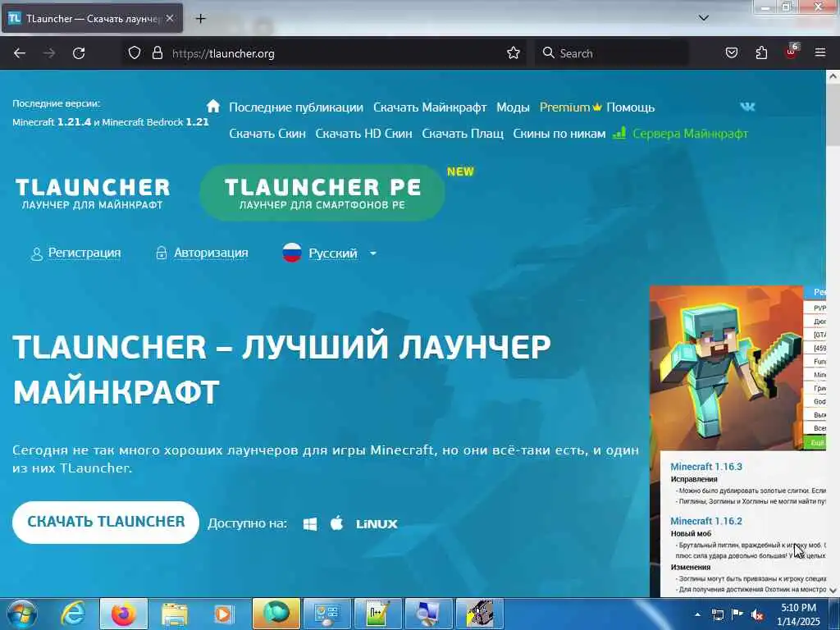Open the Помощь menu item

[x=631, y=107]
